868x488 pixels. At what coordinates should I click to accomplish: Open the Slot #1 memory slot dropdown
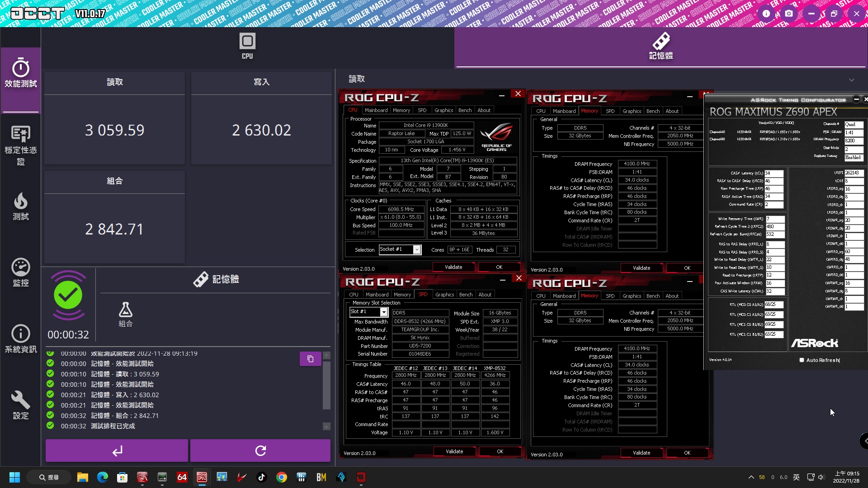383,312
